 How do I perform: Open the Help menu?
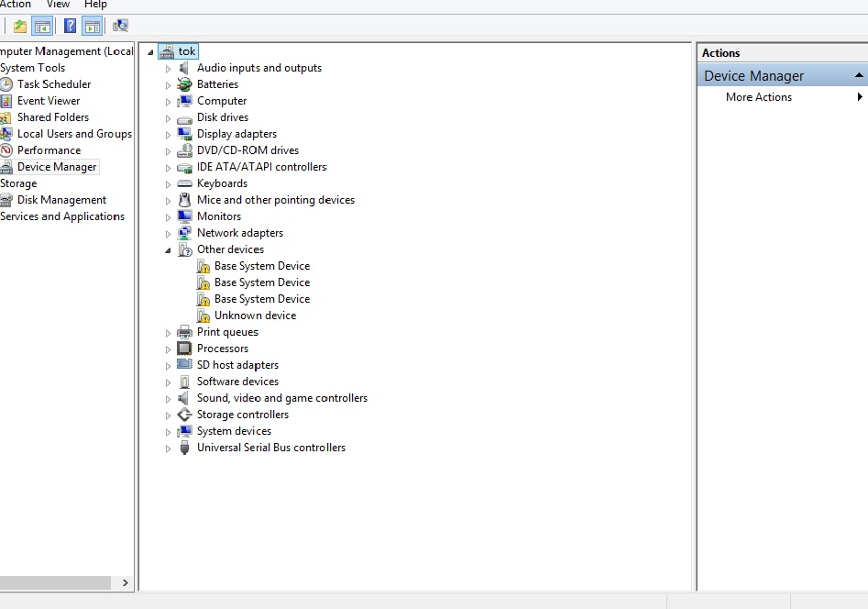coord(95,5)
